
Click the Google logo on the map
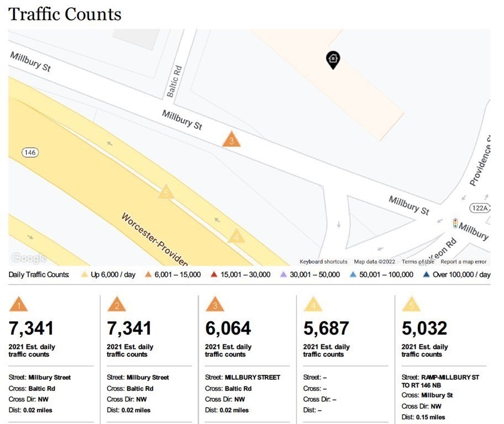tap(29, 258)
